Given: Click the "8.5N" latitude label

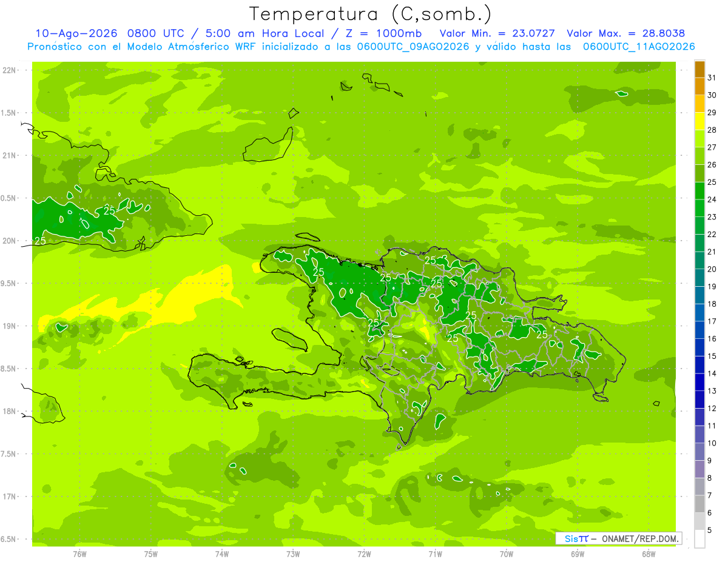Looking at the screenshot, I should tap(9, 369).
